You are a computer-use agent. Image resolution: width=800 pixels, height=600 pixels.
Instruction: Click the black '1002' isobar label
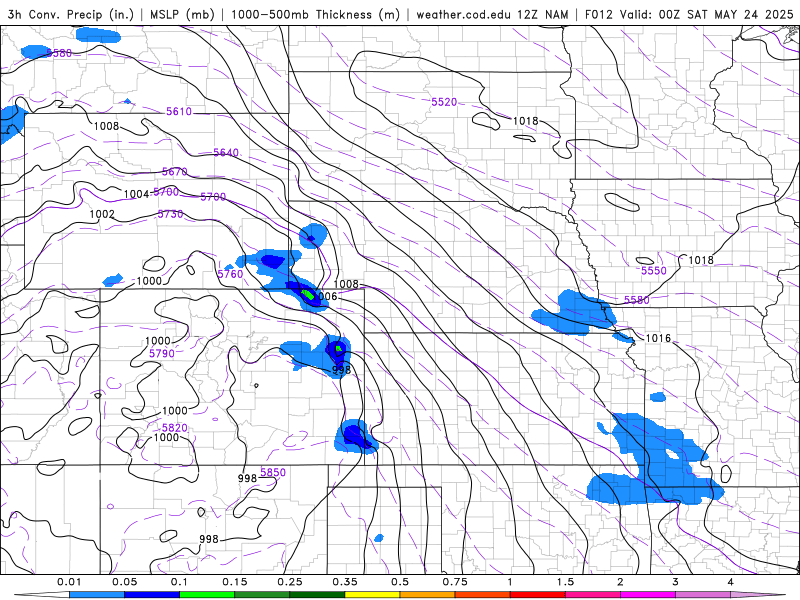point(102,214)
